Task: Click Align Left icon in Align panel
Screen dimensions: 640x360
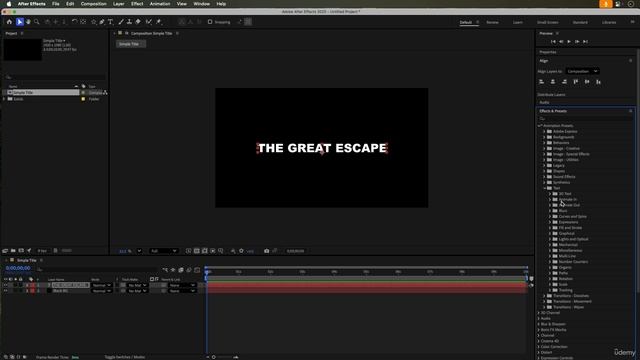Action: [542, 82]
